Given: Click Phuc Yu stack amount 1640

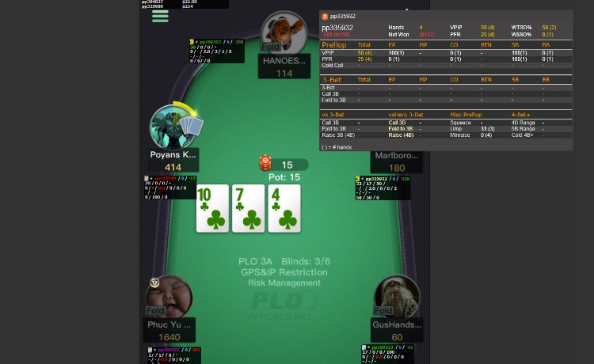Looking at the screenshot, I should point(169,337).
